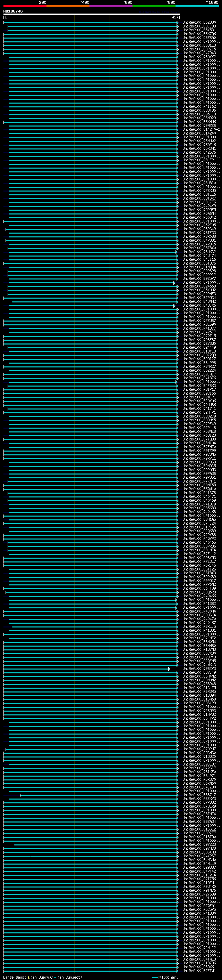222x980 pixels.
Task: Click the query label AU186746
Action: coord(13,11)
